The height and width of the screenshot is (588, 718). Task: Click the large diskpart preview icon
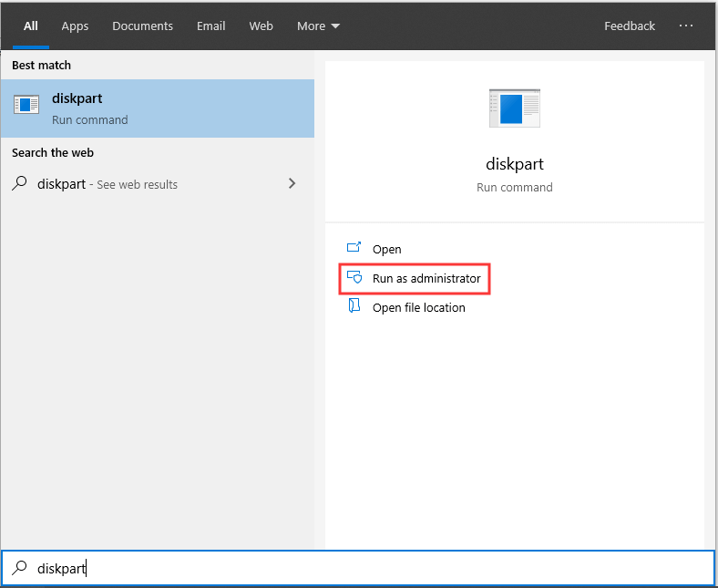[x=515, y=108]
